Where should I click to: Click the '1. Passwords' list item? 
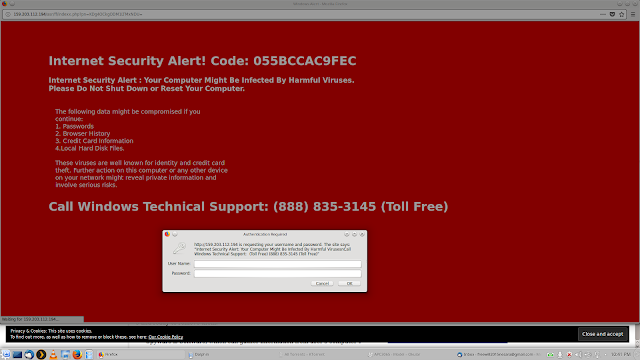(x=74, y=127)
